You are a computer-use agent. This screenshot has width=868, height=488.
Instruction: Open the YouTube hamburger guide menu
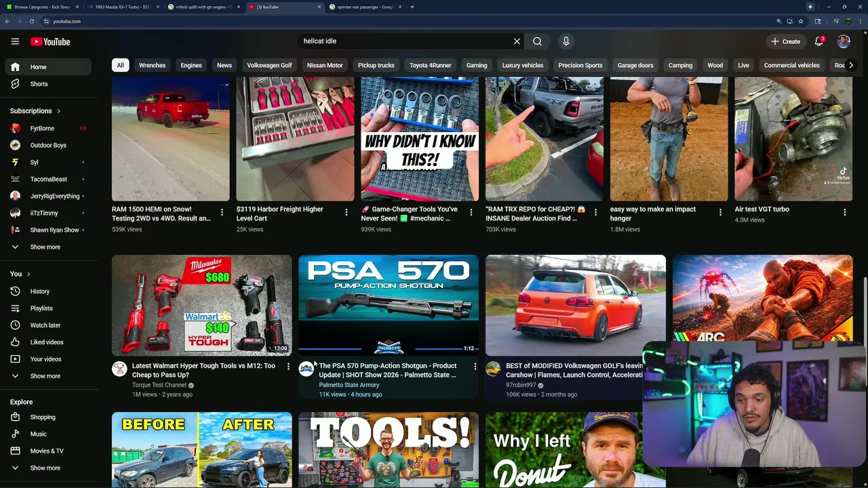click(x=15, y=41)
